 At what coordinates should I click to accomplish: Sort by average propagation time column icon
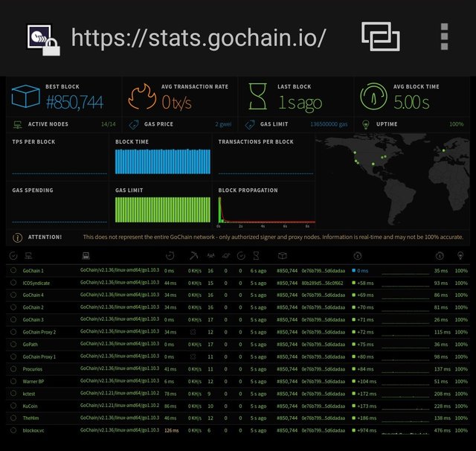pos(440,256)
